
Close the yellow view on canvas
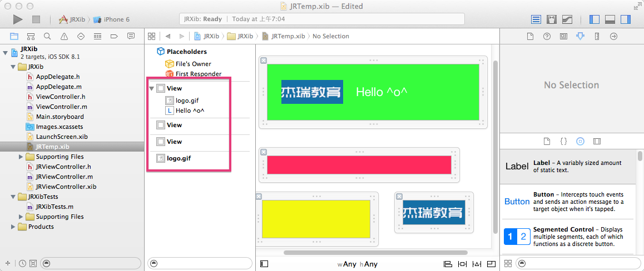259,197
